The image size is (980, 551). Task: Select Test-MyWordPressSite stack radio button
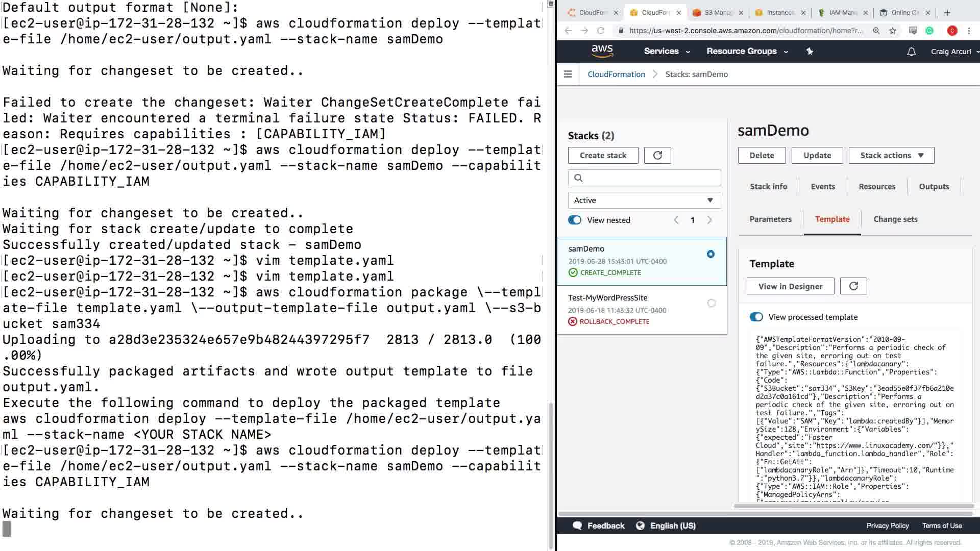point(711,303)
